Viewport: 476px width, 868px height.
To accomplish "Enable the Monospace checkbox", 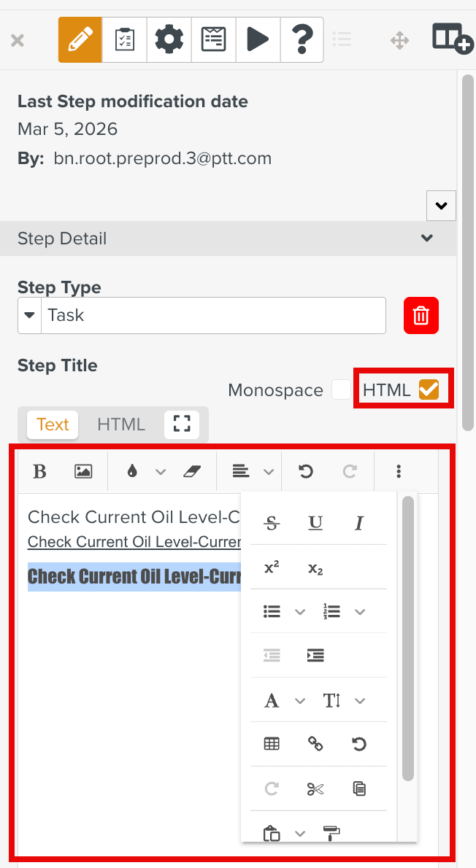I will tap(341, 390).
